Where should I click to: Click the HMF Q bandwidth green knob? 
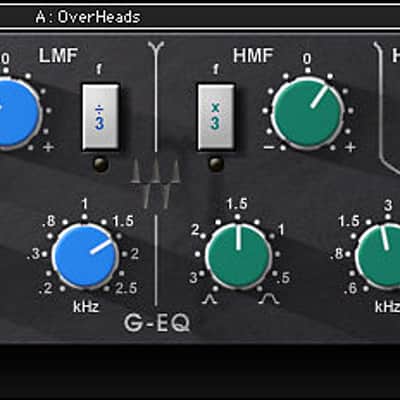click(x=238, y=256)
